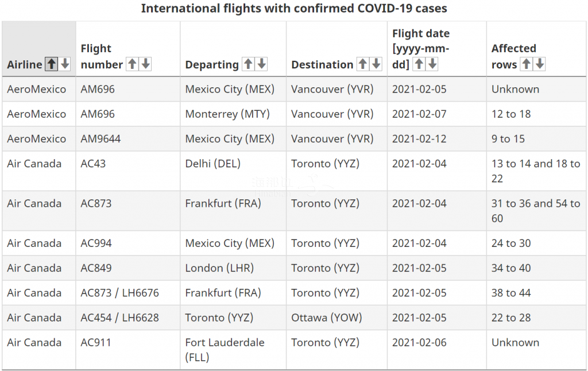Sort Flight date column descending
This screenshot has width=588, height=371.
(432, 64)
